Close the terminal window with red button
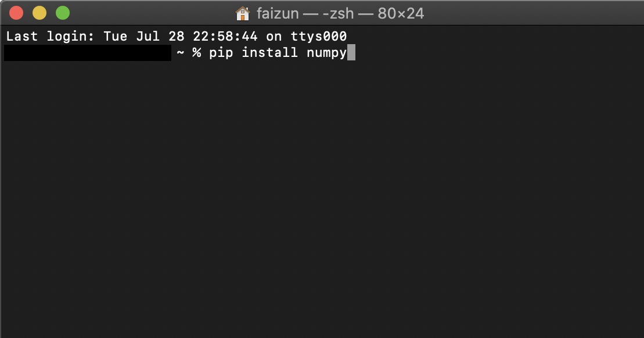 click(x=16, y=13)
